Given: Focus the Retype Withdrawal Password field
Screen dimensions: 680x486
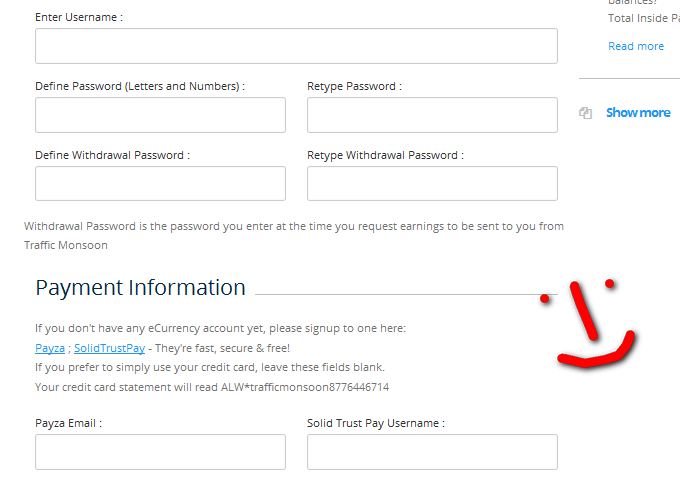Looking at the screenshot, I should point(432,183).
